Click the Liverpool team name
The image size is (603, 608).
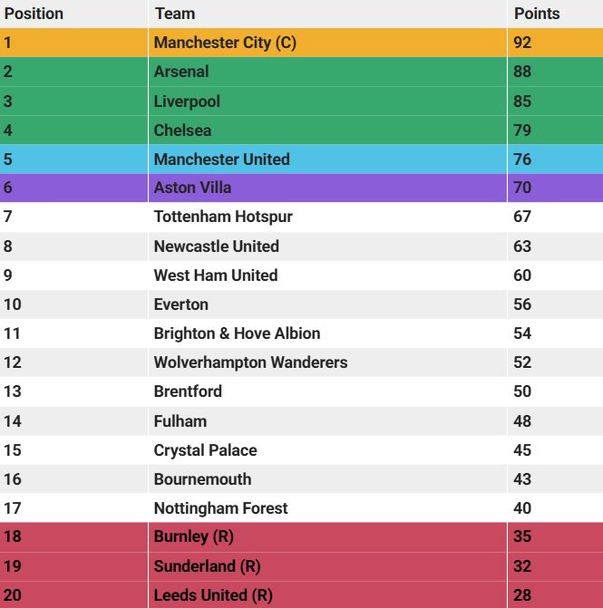(187, 101)
